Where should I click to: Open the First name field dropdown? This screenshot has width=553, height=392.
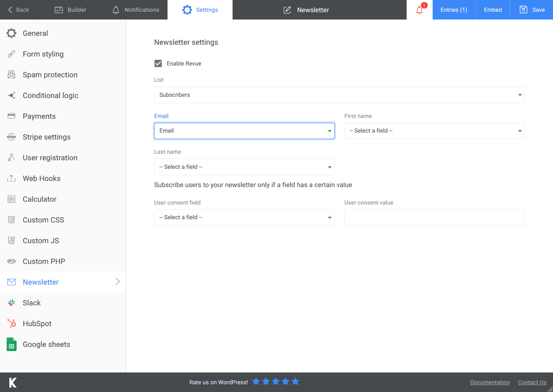click(x=434, y=131)
